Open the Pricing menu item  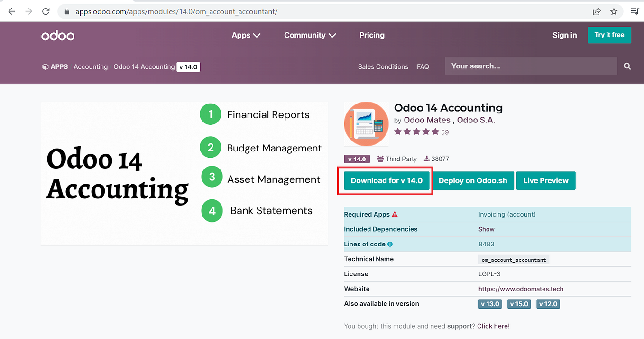[372, 35]
